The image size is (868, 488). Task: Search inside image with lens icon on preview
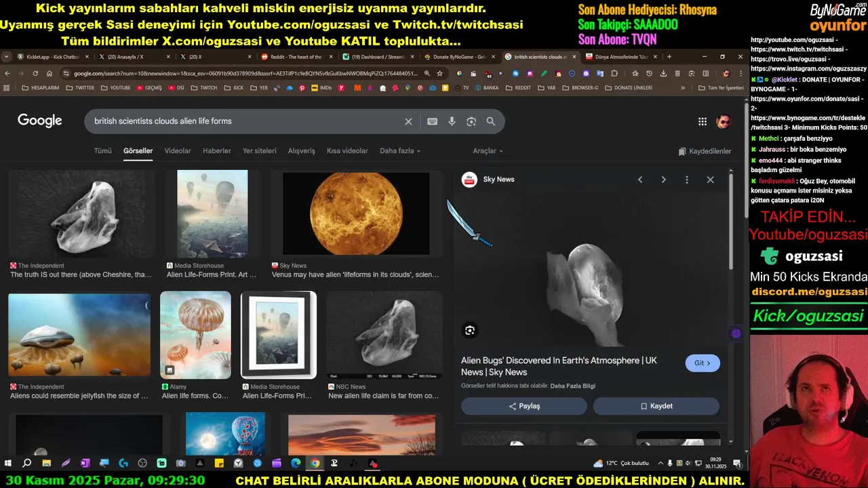pyautogui.click(x=469, y=330)
